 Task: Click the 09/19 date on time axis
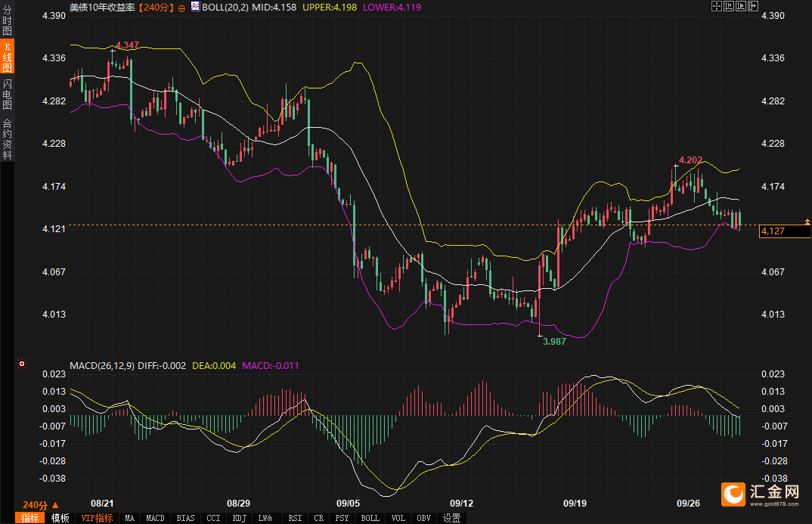tap(575, 504)
